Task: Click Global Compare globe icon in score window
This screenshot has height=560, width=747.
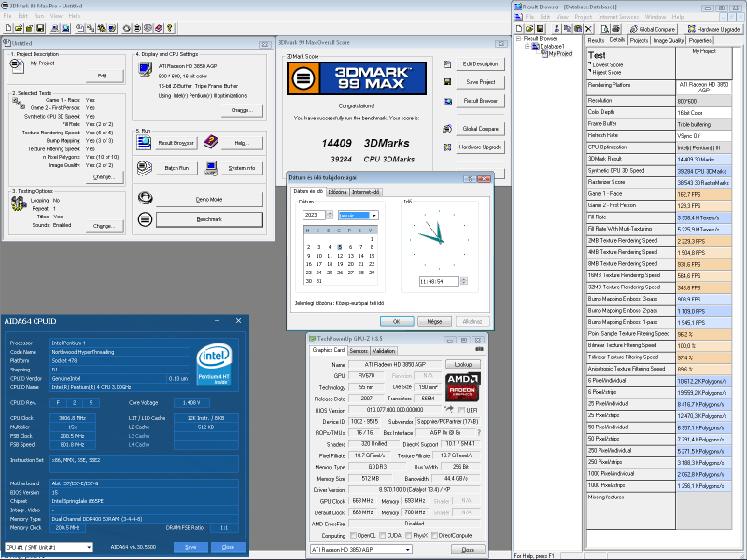Action: (x=447, y=129)
